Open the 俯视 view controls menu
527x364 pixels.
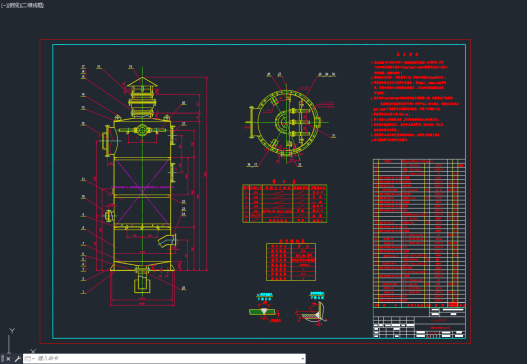point(14,5)
